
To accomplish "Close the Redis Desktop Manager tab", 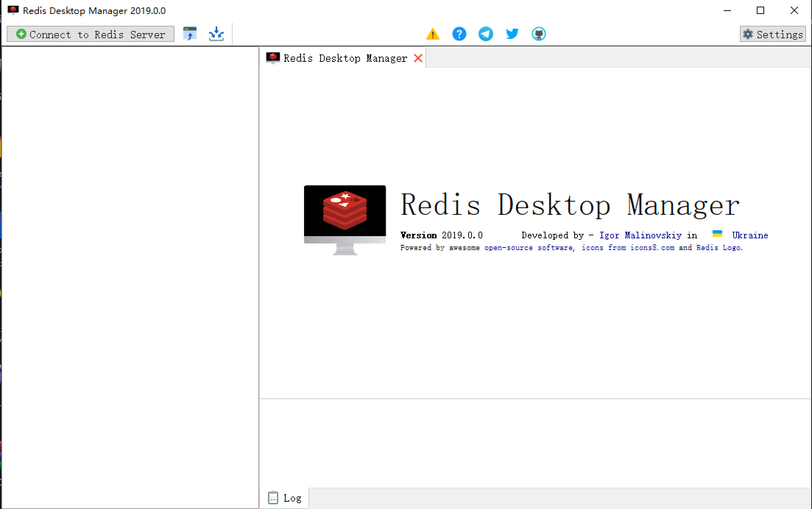I will 418,58.
